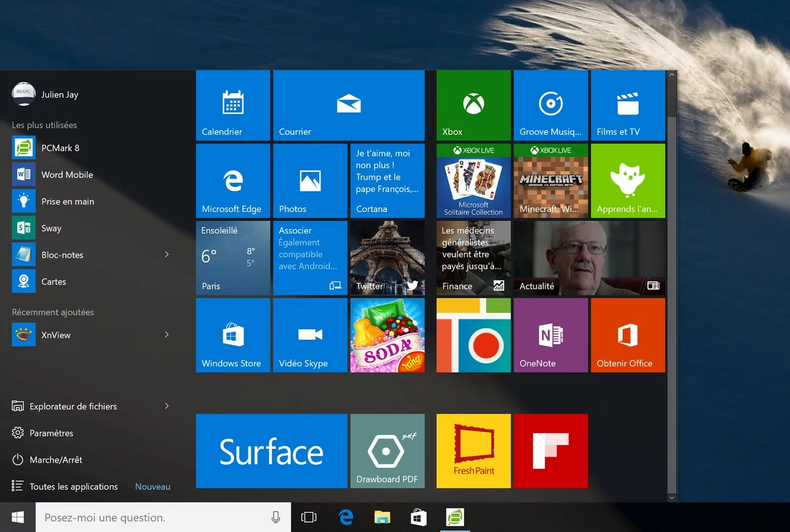Open the Cortana news tile
Screen dimensions: 790x532
point(387,181)
